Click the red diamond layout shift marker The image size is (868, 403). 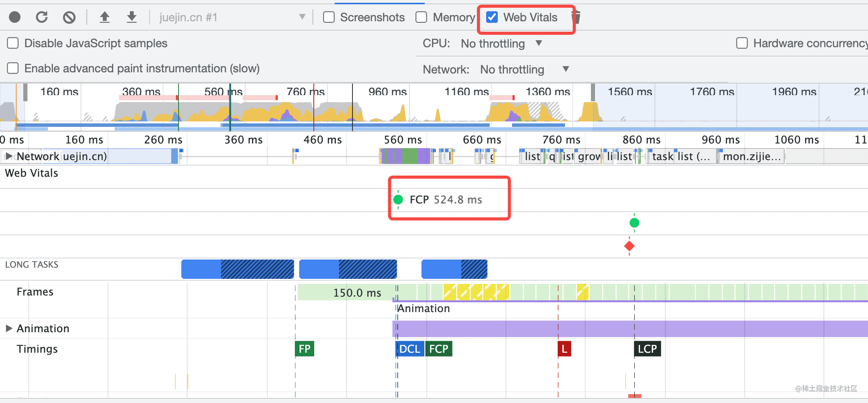pyautogui.click(x=629, y=246)
